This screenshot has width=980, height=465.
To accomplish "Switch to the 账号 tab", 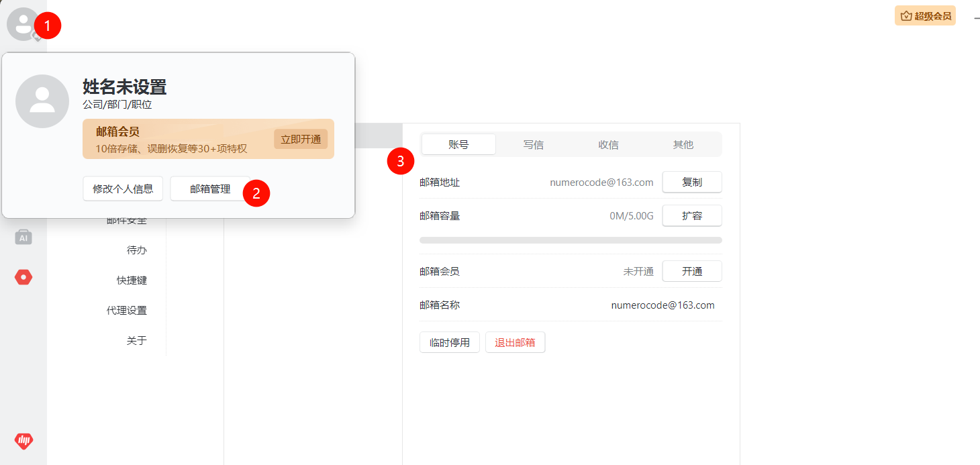I will pyautogui.click(x=458, y=144).
